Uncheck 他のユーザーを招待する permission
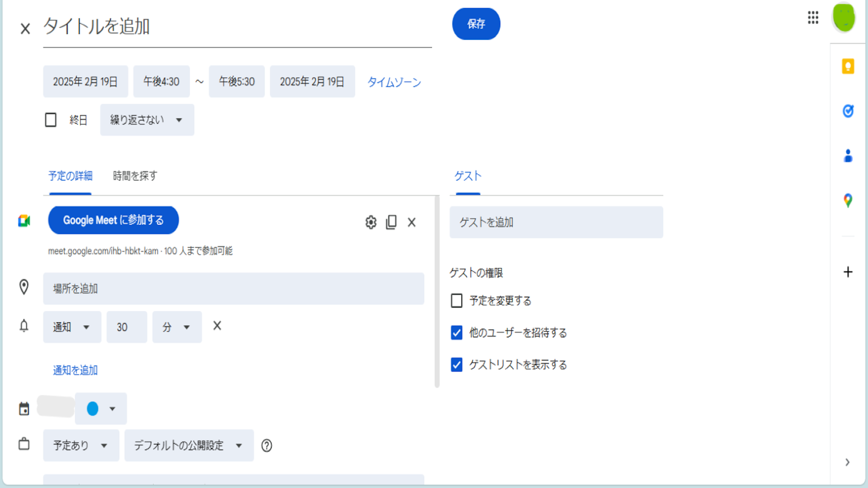 click(456, 333)
